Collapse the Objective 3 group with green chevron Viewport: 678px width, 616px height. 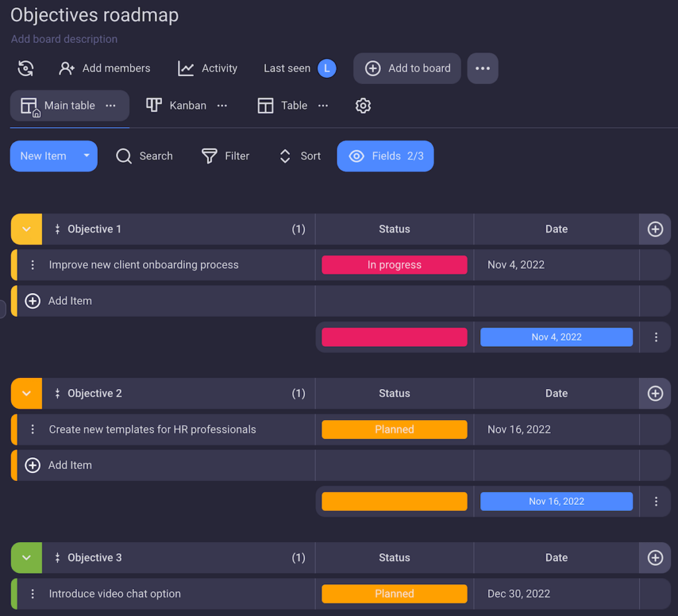[26, 558]
